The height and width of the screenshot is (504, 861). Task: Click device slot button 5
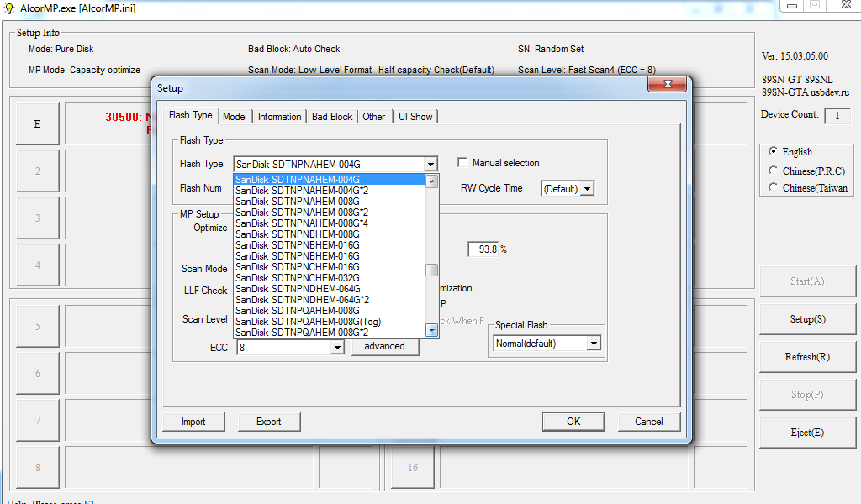pos(37,326)
